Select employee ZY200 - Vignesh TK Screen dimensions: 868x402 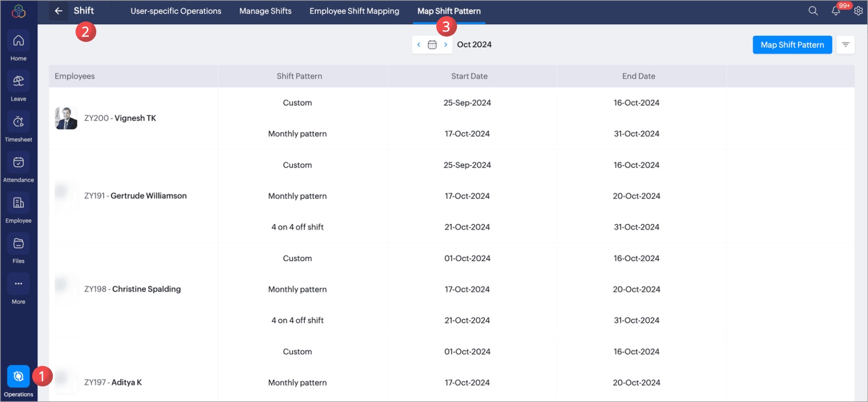click(x=120, y=118)
